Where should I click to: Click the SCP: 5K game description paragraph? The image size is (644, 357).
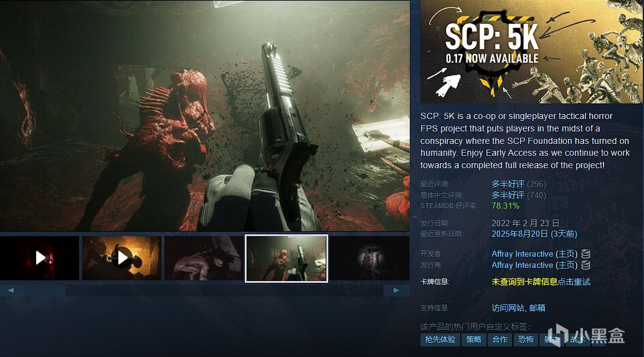[x=525, y=141]
